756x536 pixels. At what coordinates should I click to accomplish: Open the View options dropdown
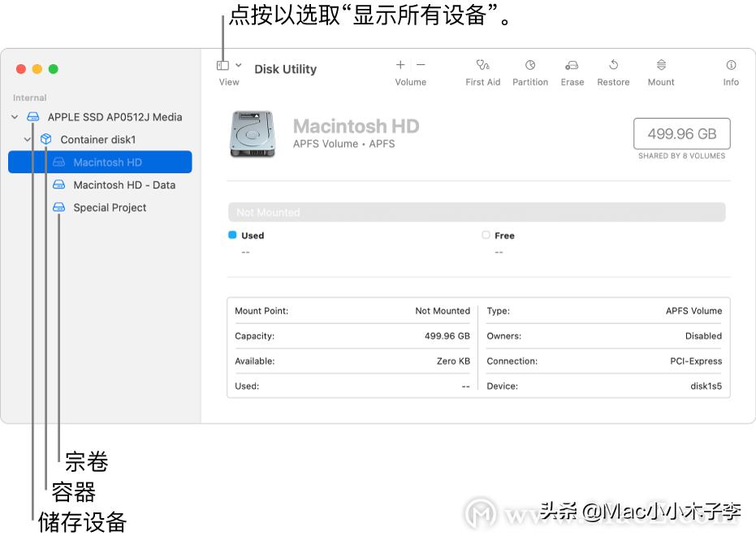tap(229, 65)
